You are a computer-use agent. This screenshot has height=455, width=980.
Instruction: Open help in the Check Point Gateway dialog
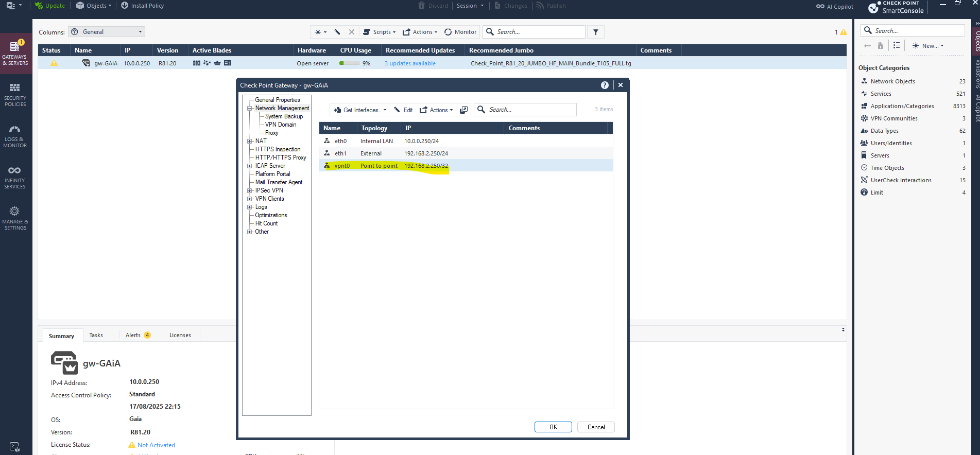point(605,85)
